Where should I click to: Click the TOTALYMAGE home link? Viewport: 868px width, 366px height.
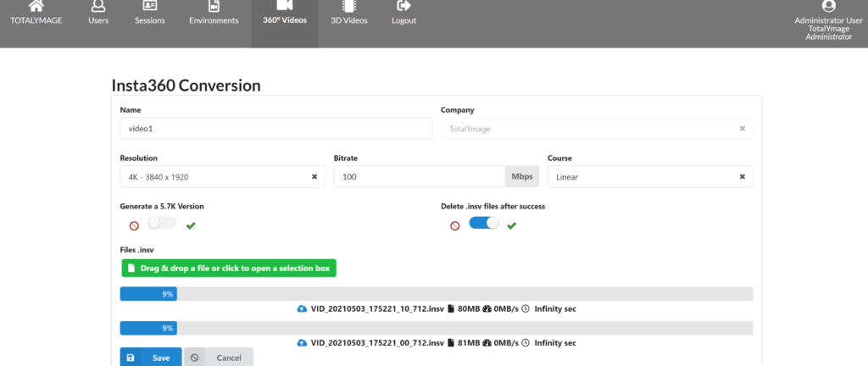point(36,20)
